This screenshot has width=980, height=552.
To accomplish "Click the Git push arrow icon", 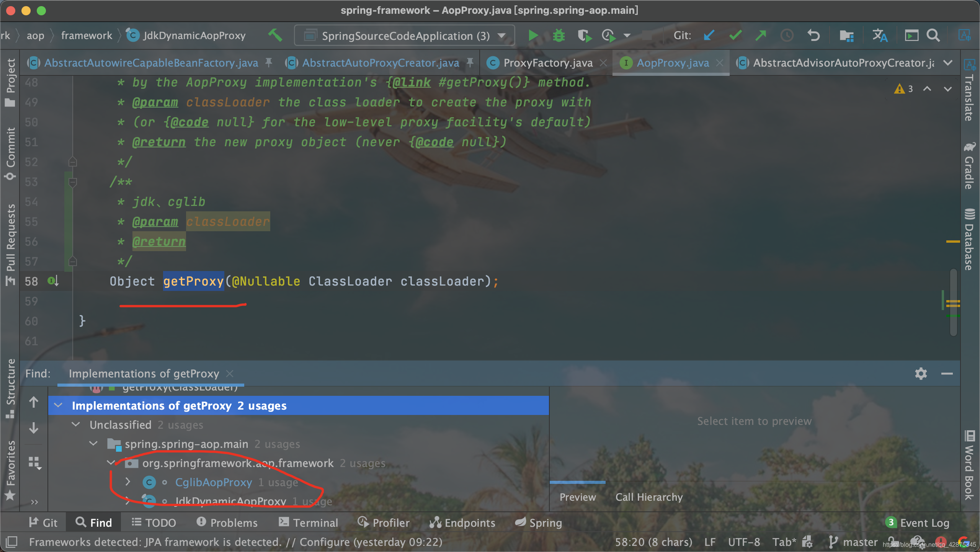I will (x=761, y=36).
